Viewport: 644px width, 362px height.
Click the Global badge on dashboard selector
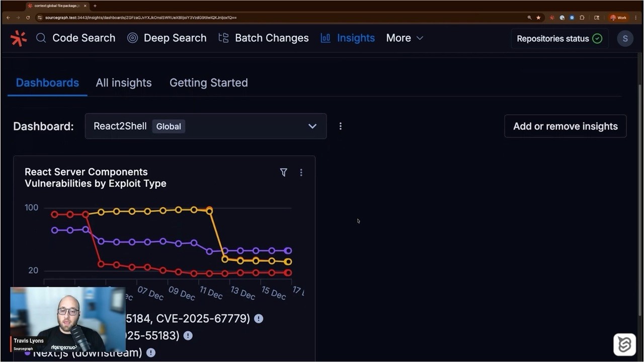click(169, 126)
